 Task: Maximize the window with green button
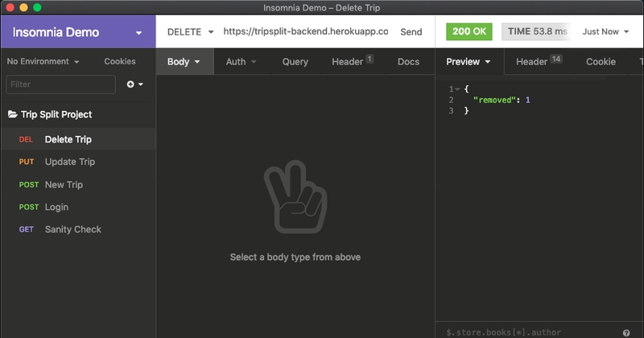[37, 7]
